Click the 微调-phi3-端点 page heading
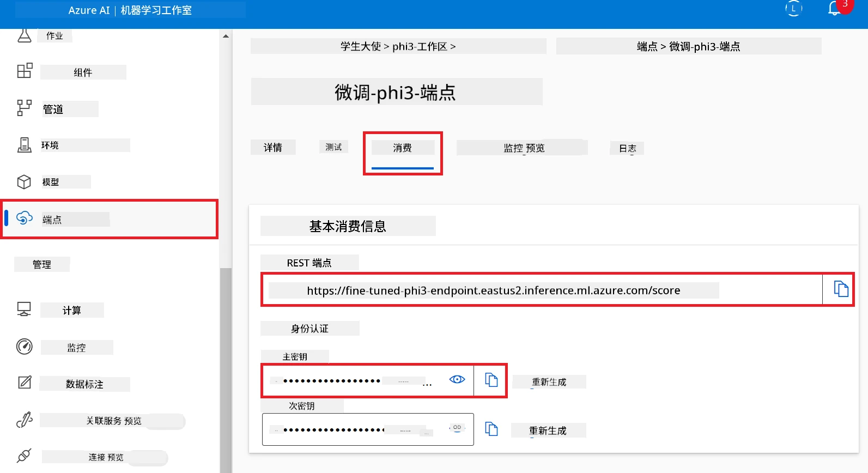This screenshot has width=868, height=473. 396,92
